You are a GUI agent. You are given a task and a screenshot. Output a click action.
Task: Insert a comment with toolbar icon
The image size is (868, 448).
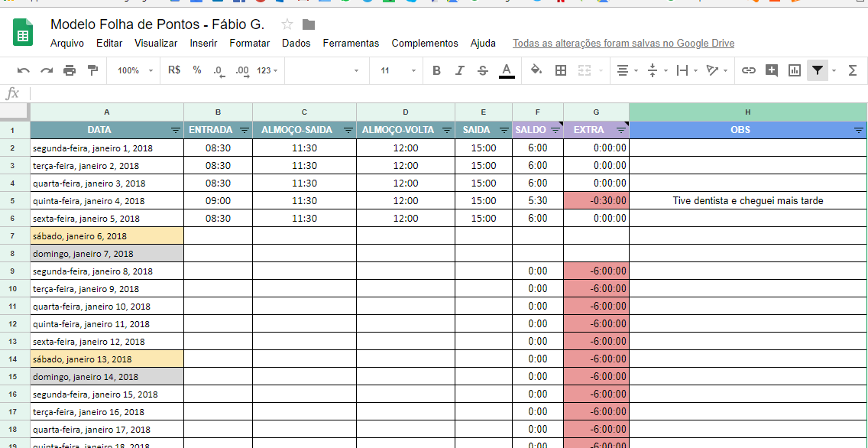pos(772,70)
